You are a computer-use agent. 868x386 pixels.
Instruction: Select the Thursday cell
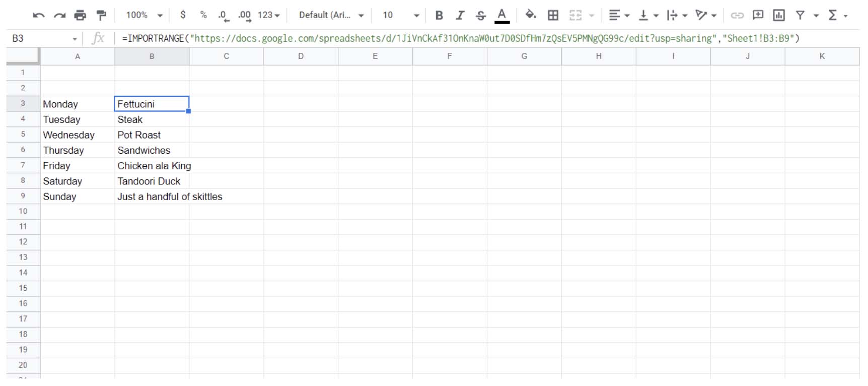[x=78, y=150]
